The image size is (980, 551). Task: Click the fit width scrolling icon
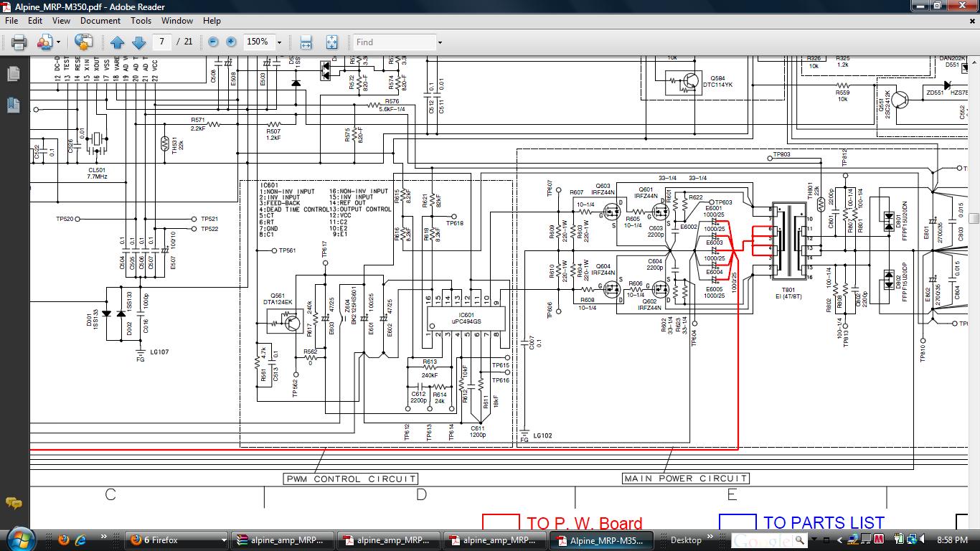tap(306, 42)
